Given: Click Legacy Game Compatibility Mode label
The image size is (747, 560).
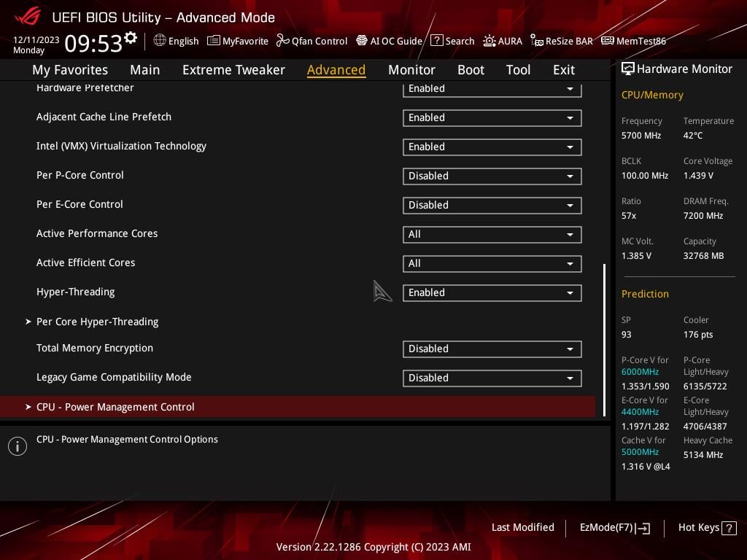Looking at the screenshot, I should click(114, 377).
